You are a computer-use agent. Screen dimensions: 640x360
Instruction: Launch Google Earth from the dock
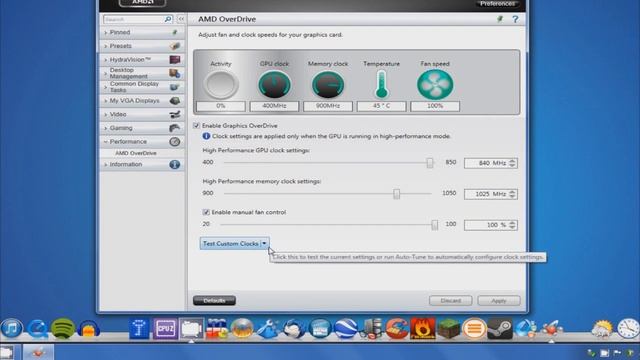[x=345, y=329]
